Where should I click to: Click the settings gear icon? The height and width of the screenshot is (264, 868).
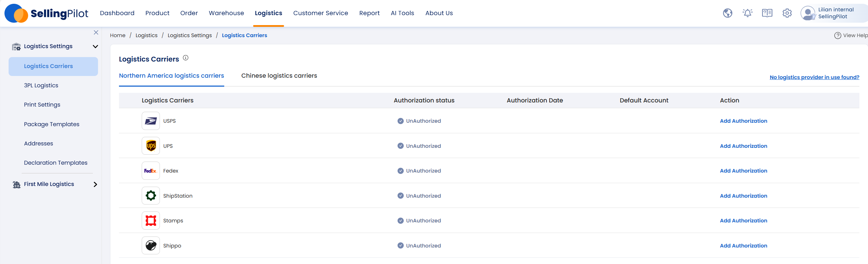(787, 13)
